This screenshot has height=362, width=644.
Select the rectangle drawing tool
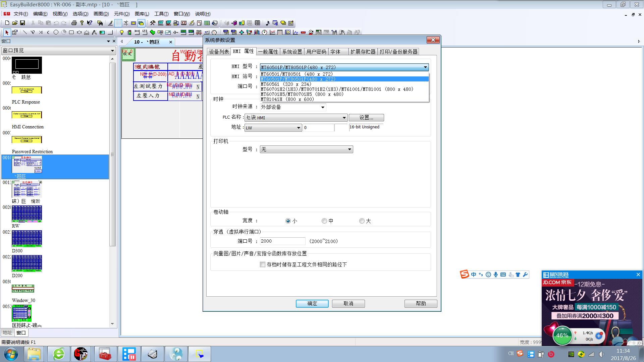(71, 33)
